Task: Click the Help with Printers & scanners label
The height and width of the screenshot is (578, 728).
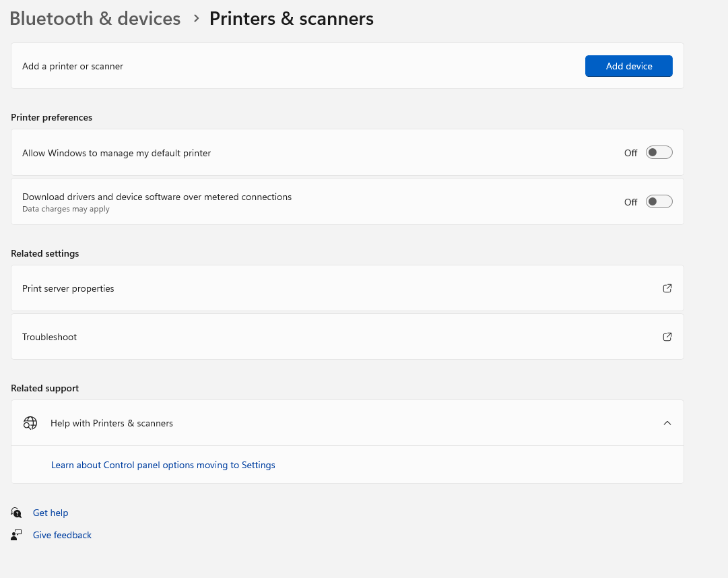Action: [112, 423]
